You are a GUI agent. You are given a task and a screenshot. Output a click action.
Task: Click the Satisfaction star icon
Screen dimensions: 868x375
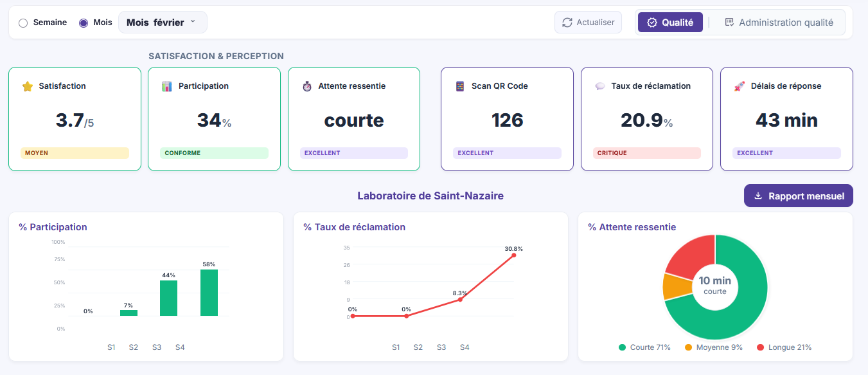click(28, 86)
